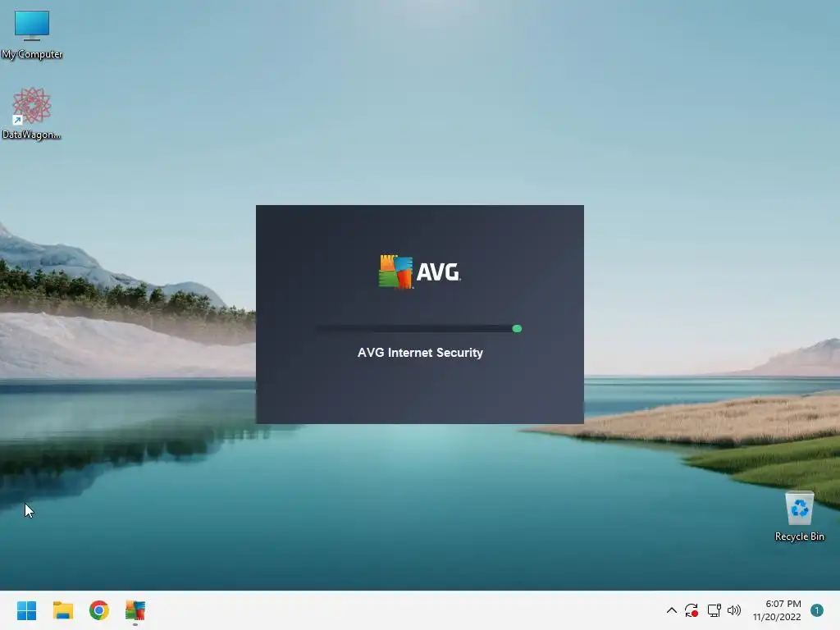840x630 pixels.
Task: Select the Recycle Bin icon
Action: 799,517
